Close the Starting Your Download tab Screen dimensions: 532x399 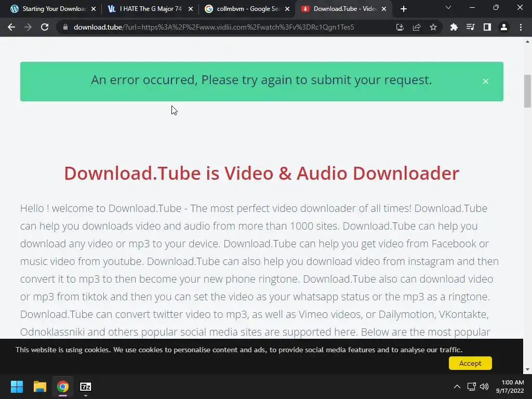point(94,9)
